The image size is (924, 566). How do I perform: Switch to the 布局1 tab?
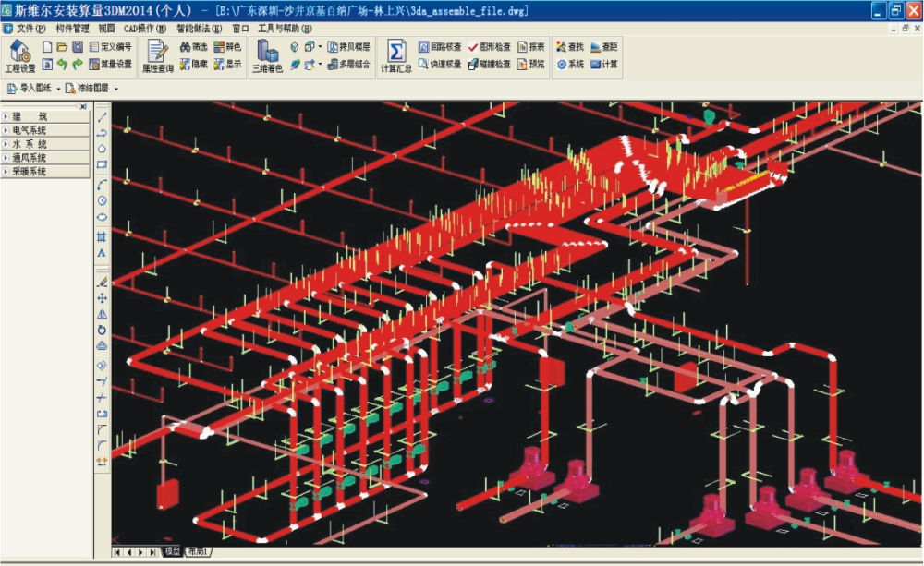(198, 552)
